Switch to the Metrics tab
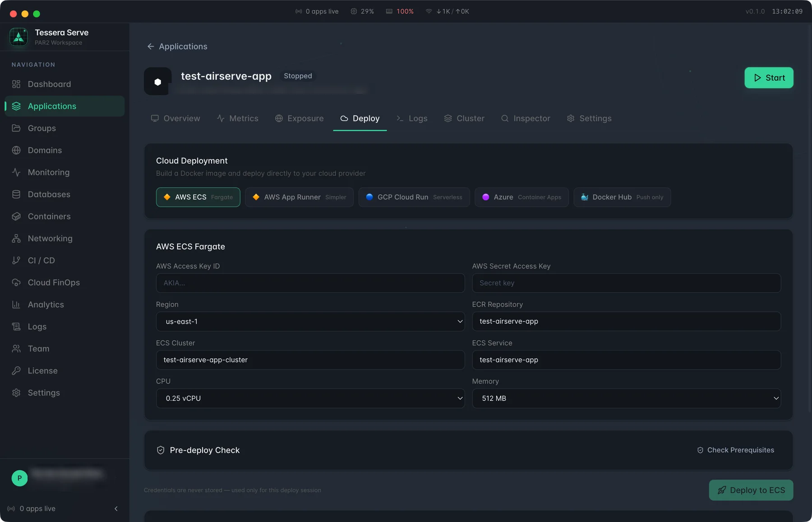Screen dimensions: 812x522 (x=237, y=118)
